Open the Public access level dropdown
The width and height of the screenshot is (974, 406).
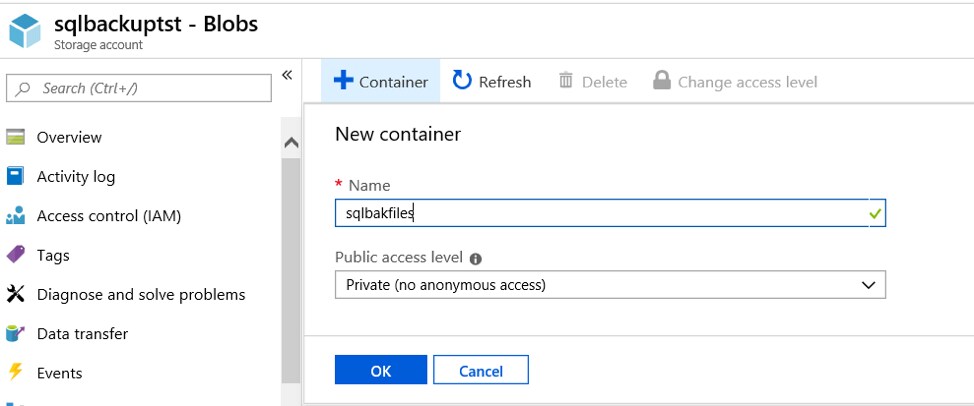tap(610, 285)
